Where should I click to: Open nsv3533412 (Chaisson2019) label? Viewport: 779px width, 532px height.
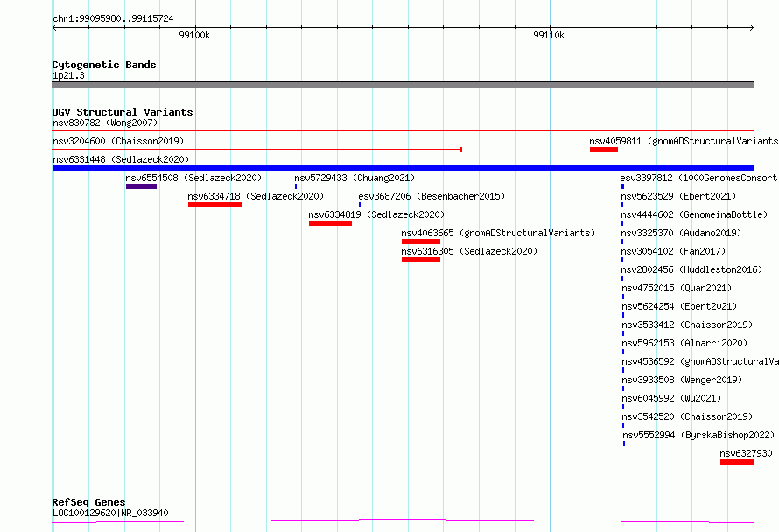tap(687, 325)
